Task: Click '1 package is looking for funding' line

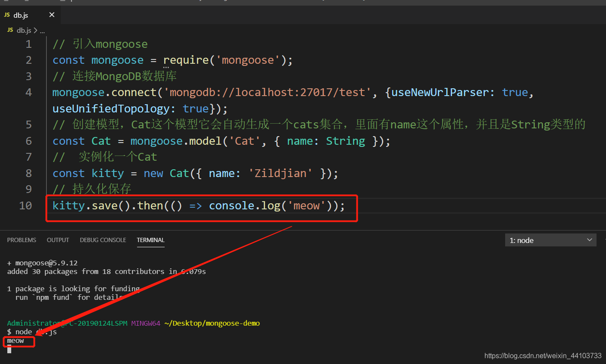Action: pyautogui.click(x=73, y=289)
